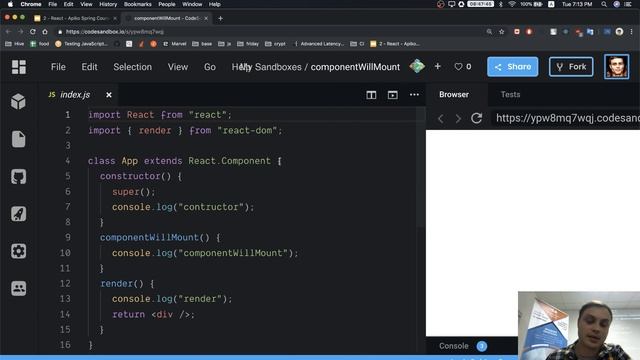640x360 pixels.
Task: Like the sandbox with the heart icon
Action: tap(458, 67)
